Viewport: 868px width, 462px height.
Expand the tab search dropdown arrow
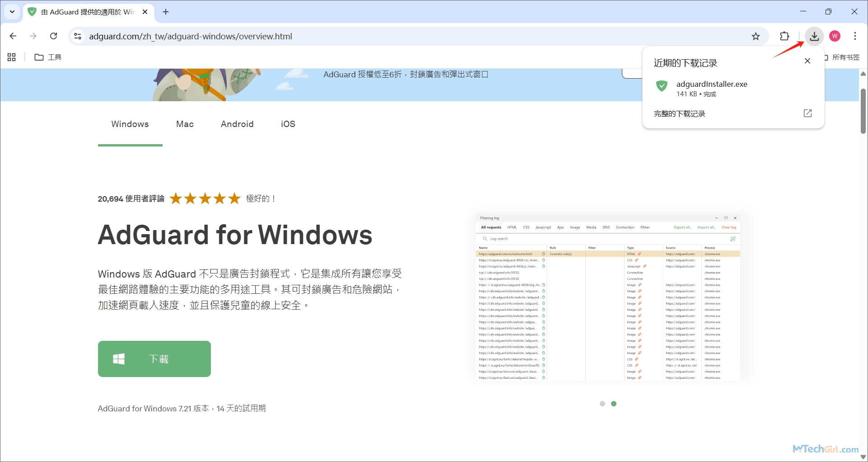12,12
